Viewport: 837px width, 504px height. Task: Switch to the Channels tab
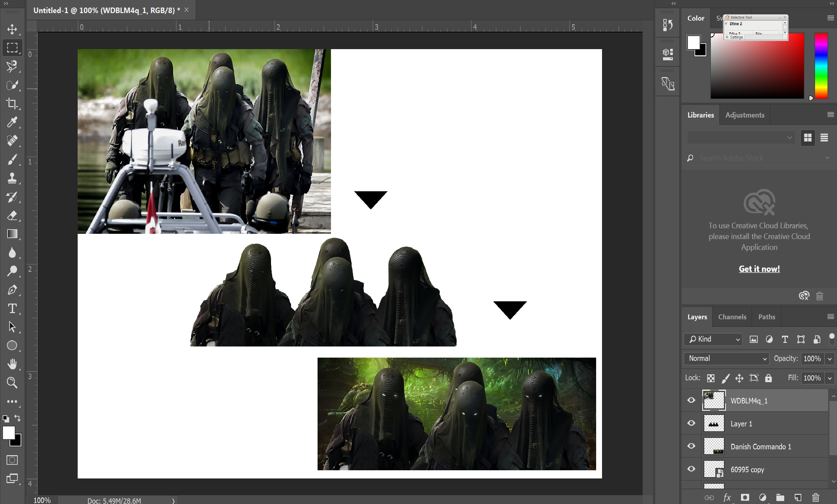pos(732,317)
